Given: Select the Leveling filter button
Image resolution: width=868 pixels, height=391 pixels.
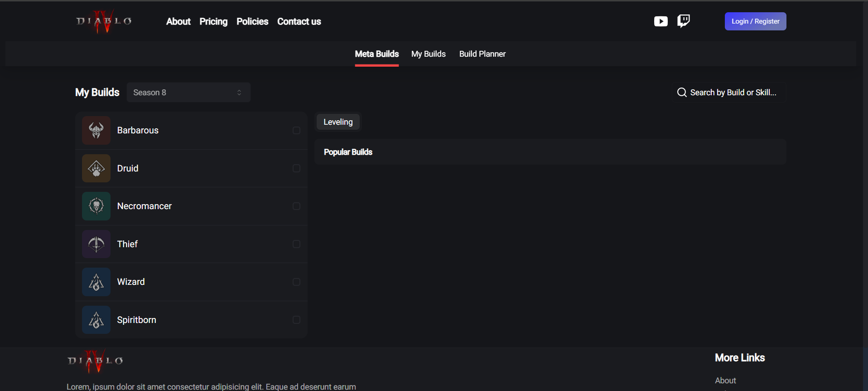Looking at the screenshot, I should (x=338, y=122).
